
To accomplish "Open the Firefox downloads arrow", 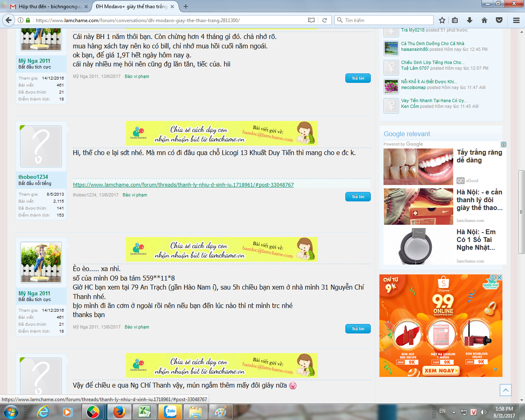I will [470, 20].
